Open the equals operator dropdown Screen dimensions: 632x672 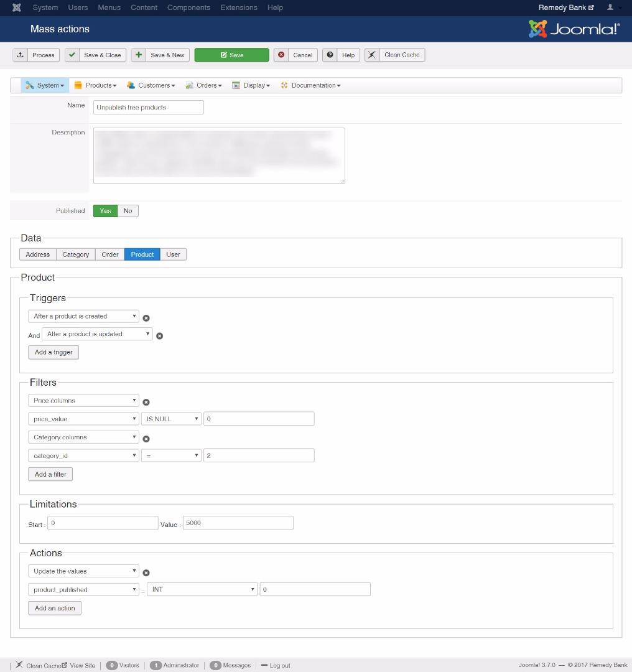(172, 455)
